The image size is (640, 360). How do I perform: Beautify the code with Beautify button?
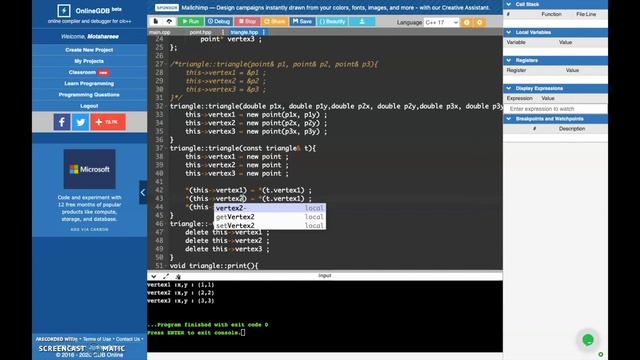(x=332, y=21)
